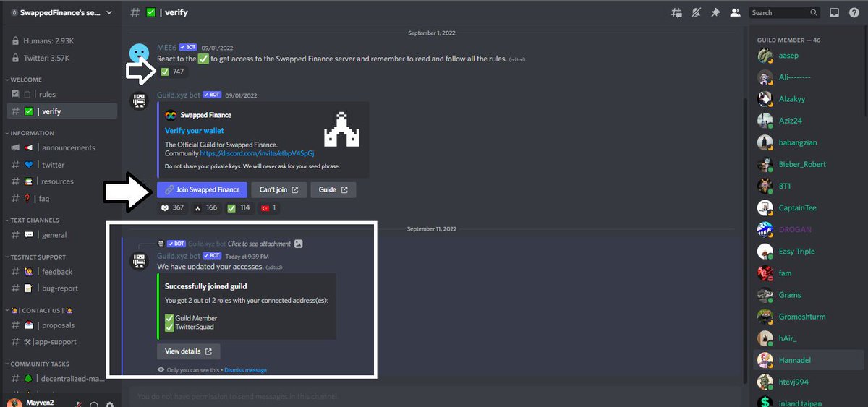
Task: Click the castle thumbnail in the embed
Action: (341, 129)
